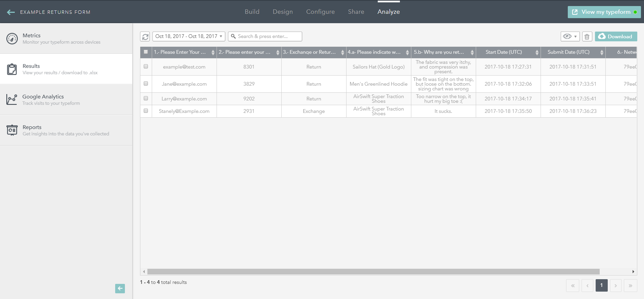The height and width of the screenshot is (299, 644).
Task: Go to the Share tab
Action: 356,12
